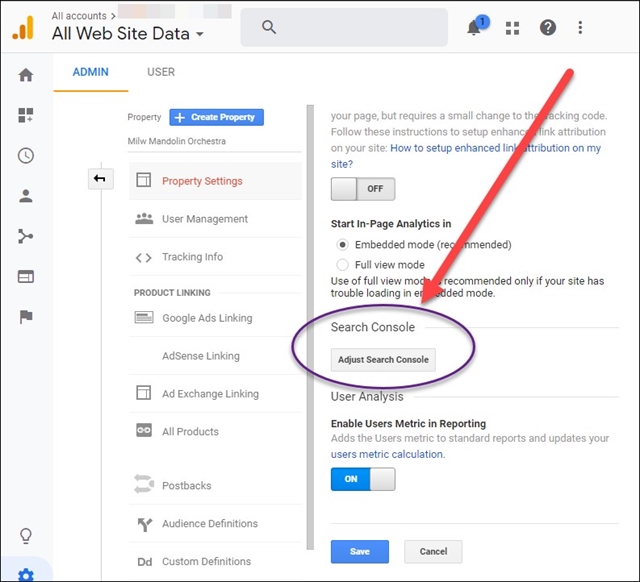Click the Audience Definitions fork icon
640x582 pixels.
[x=144, y=524]
